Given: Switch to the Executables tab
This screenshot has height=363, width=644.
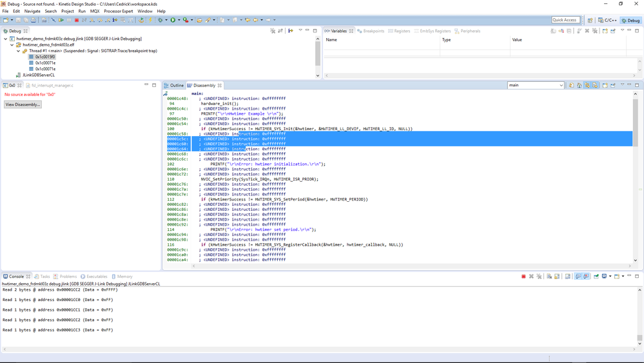Looking at the screenshot, I should pos(94,277).
